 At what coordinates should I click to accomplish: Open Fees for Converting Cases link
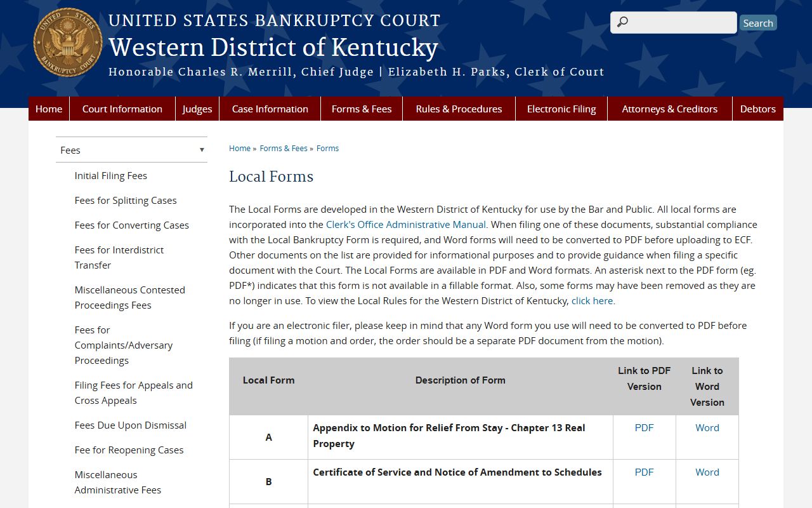pyautogui.click(x=132, y=225)
